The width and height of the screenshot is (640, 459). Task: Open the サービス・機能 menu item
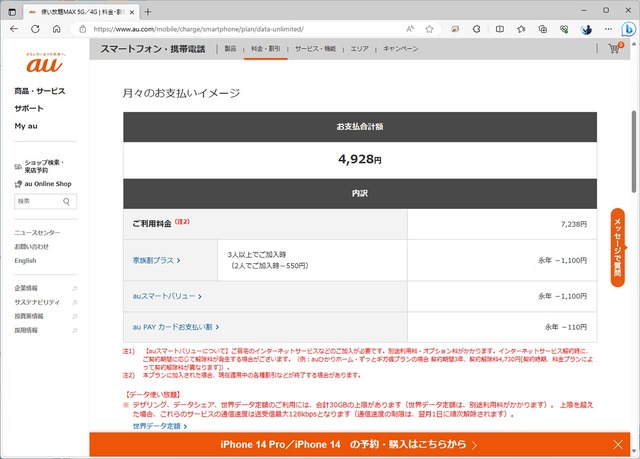click(x=316, y=49)
